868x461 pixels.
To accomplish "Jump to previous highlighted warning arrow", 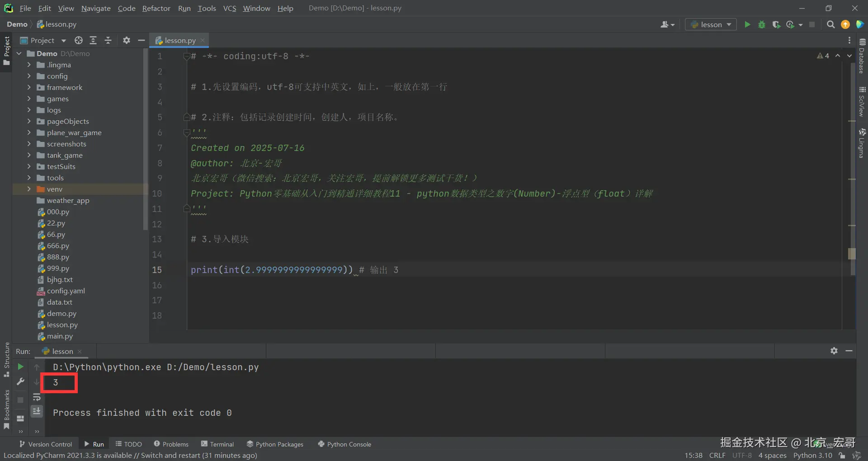I will (838, 56).
